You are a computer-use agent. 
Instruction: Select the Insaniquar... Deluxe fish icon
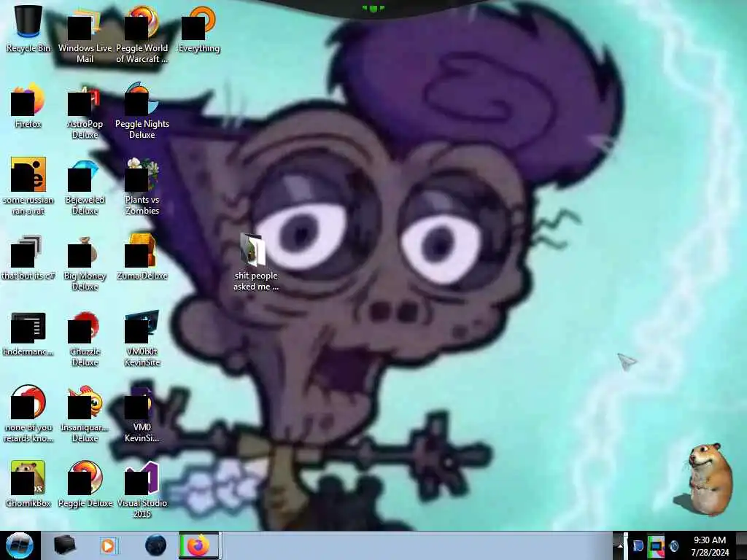[x=85, y=414]
